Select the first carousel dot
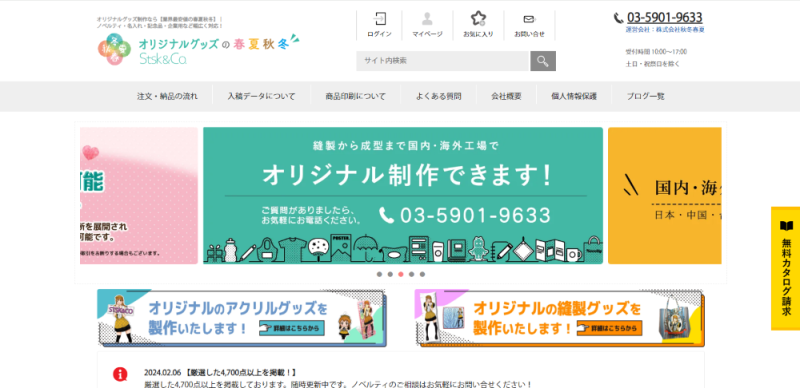This screenshot has width=800, height=388. pos(379,274)
